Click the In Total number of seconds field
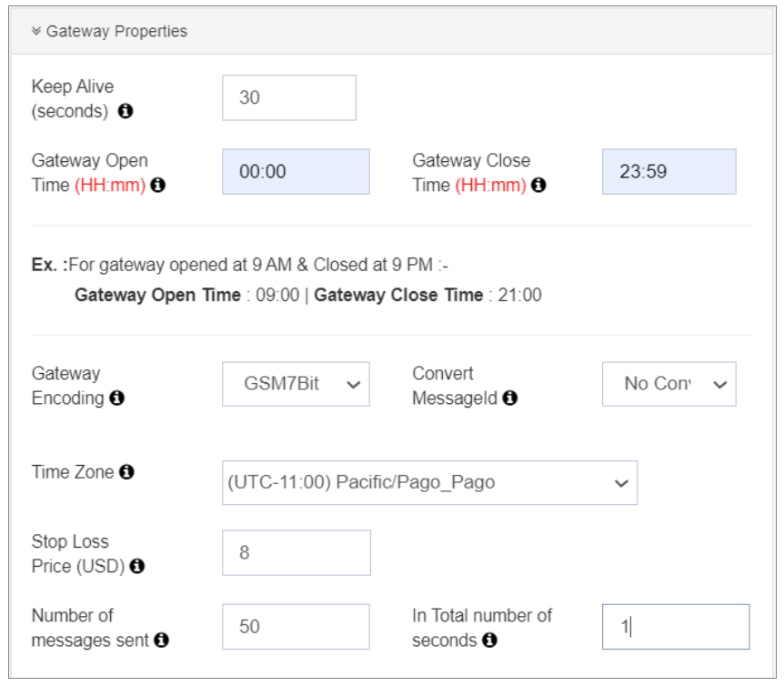 pyautogui.click(x=675, y=627)
